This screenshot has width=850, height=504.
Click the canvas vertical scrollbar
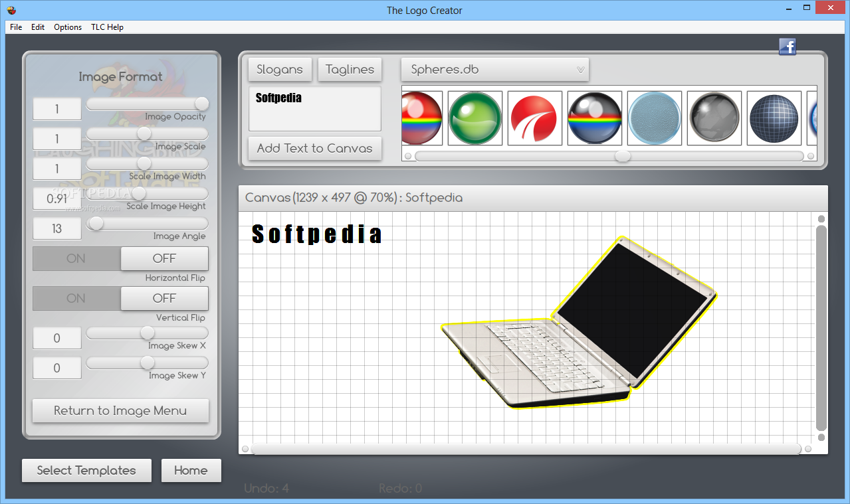click(x=821, y=328)
